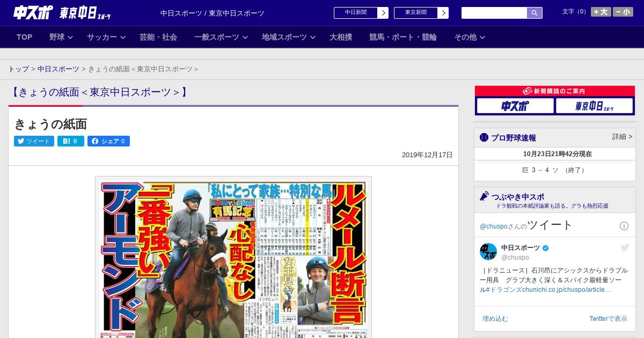This screenshot has height=338, width=644.
Task: Click 中日スポーツ / 東京中日スポーツ header text
Action: pyautogui.click(x=213, y=13)
